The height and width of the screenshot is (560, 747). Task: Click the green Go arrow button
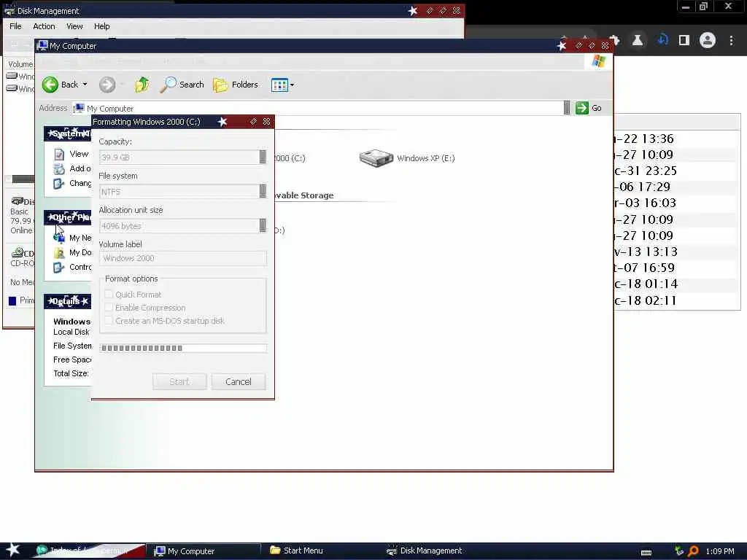(x=581, y=108)
